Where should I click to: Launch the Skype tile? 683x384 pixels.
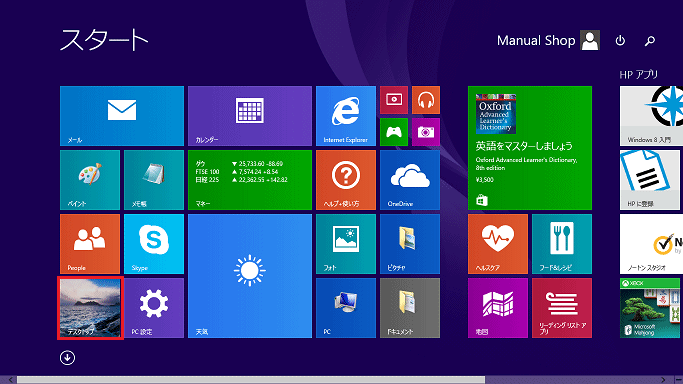(154, 244)
